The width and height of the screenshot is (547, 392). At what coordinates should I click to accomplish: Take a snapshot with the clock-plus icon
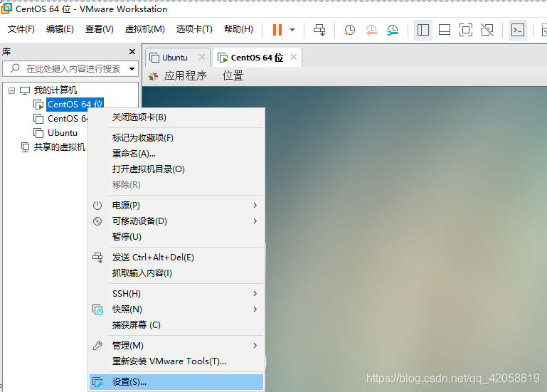click(x=349, y=30)
